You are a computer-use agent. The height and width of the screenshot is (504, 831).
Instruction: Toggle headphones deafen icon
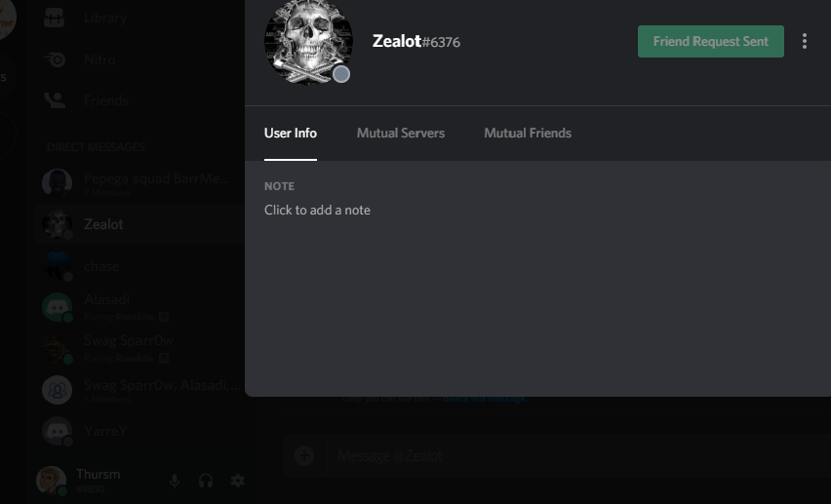click(x=206, y=481)
